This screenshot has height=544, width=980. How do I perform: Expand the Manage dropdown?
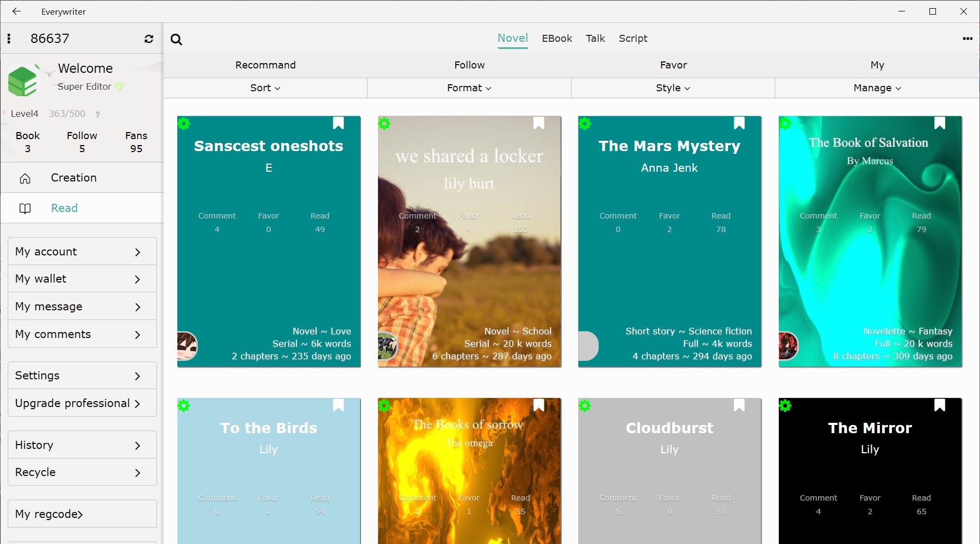coord(877,88)
